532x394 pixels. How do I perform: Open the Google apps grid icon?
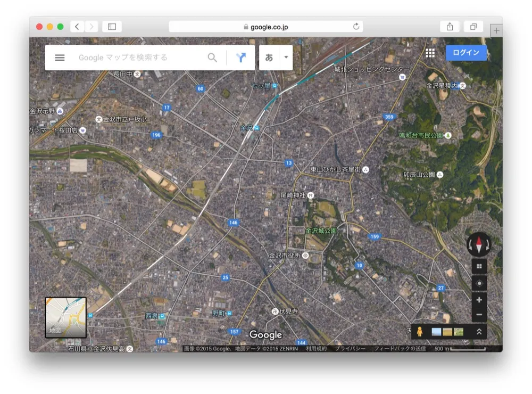(430, 53)
